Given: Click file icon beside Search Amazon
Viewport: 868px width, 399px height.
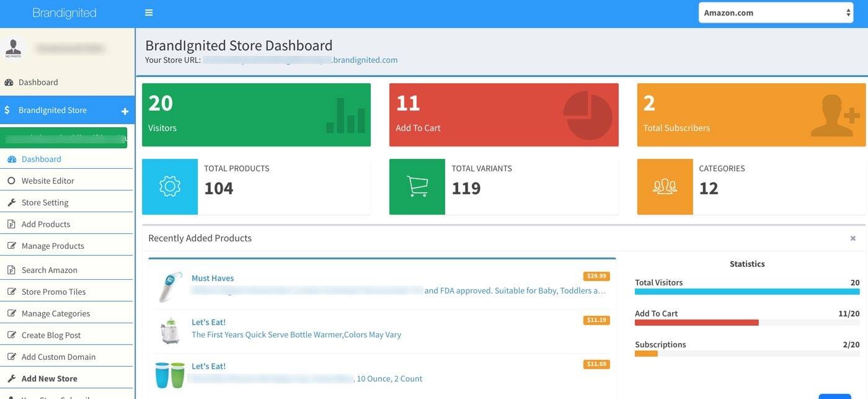Looking at the screenshot, I should tap(11, 270).
